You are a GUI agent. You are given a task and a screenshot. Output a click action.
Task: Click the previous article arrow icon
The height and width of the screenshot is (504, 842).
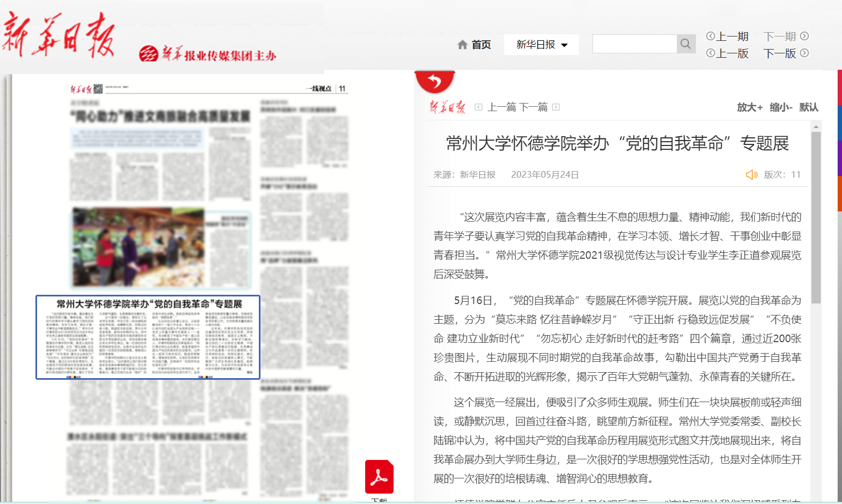click(478, 107)
